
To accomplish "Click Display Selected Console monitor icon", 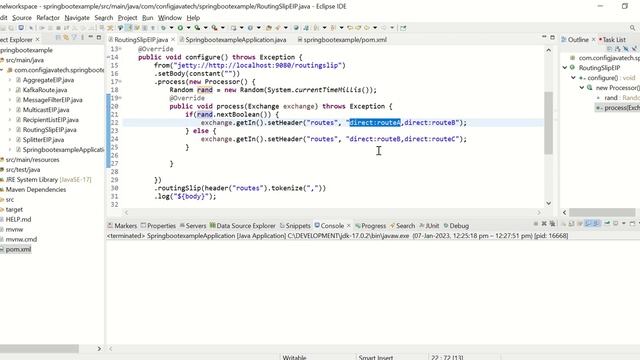I will 616,224.
